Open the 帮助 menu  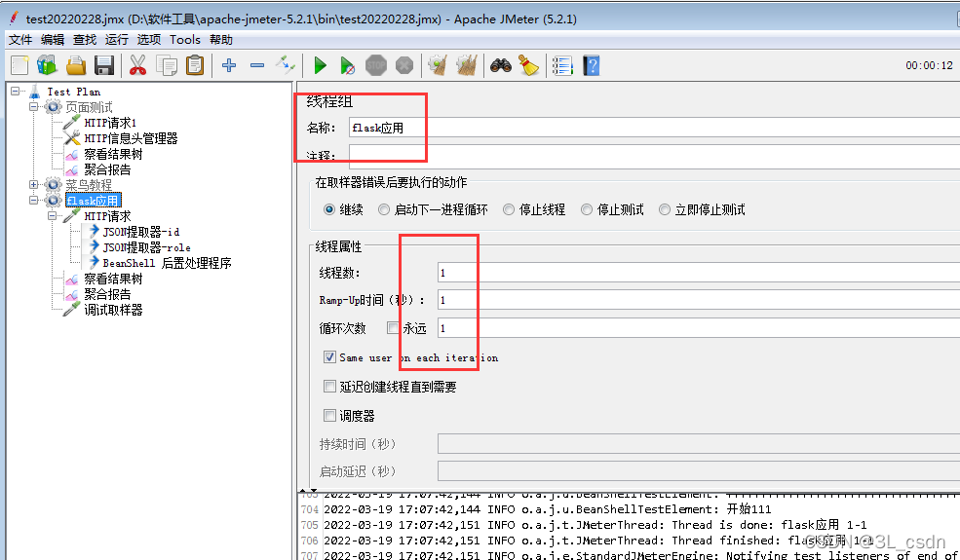[221, 40]
